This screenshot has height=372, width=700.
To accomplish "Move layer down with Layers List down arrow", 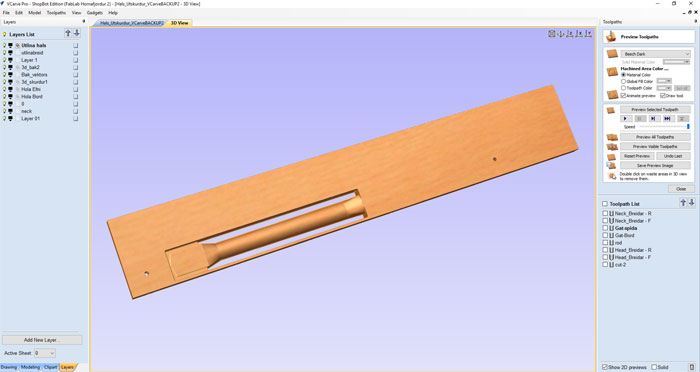I will (76, 33).
